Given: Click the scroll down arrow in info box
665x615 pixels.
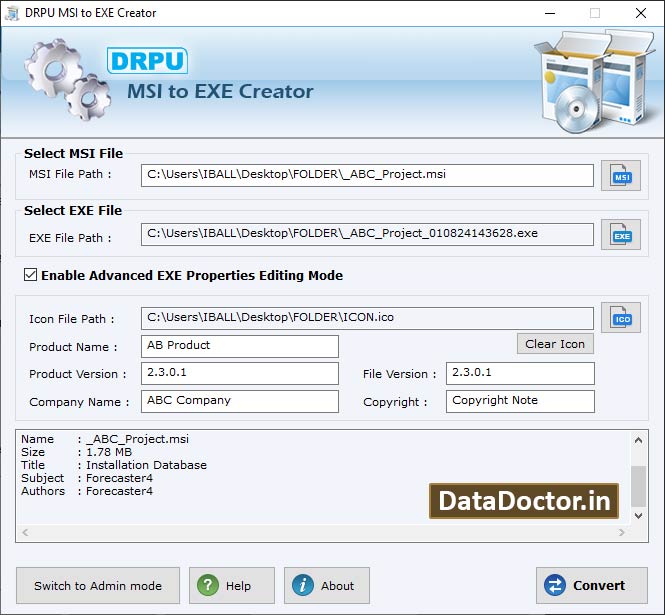Looking at the screenshot, I should 638,516.
